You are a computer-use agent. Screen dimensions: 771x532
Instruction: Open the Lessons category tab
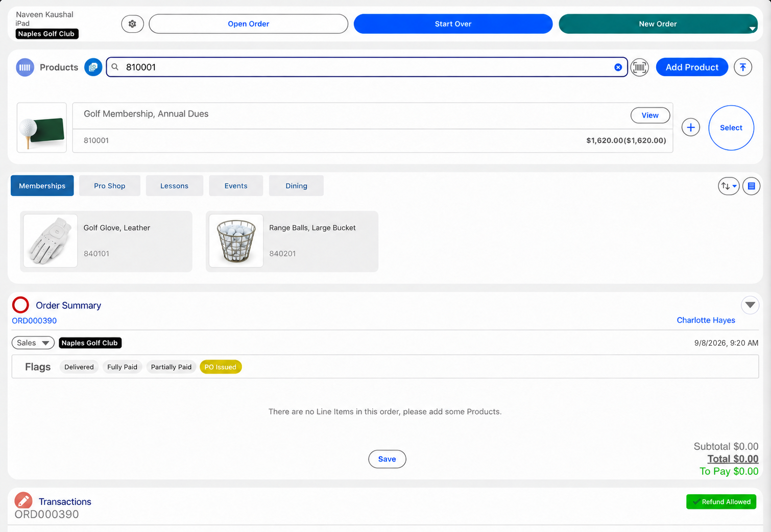(175, 186)
